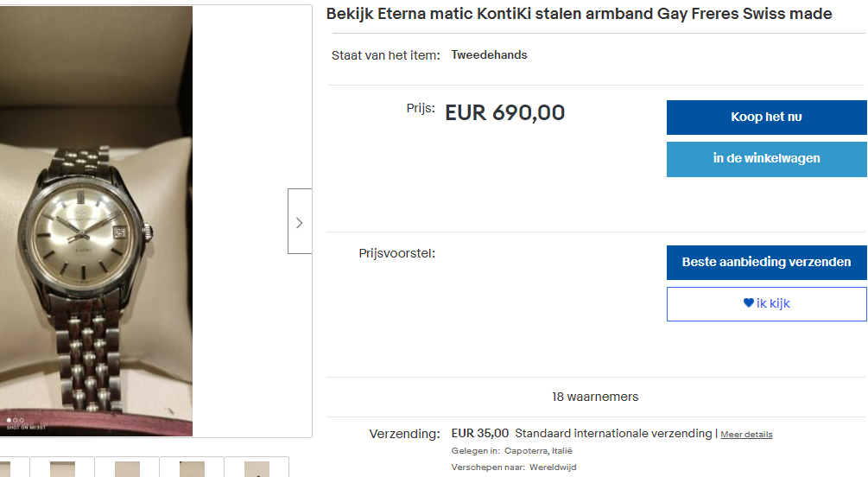Click the 'Tweedehands' item condition text
This screenshot has width=868, height=477.
click(489, 55)
